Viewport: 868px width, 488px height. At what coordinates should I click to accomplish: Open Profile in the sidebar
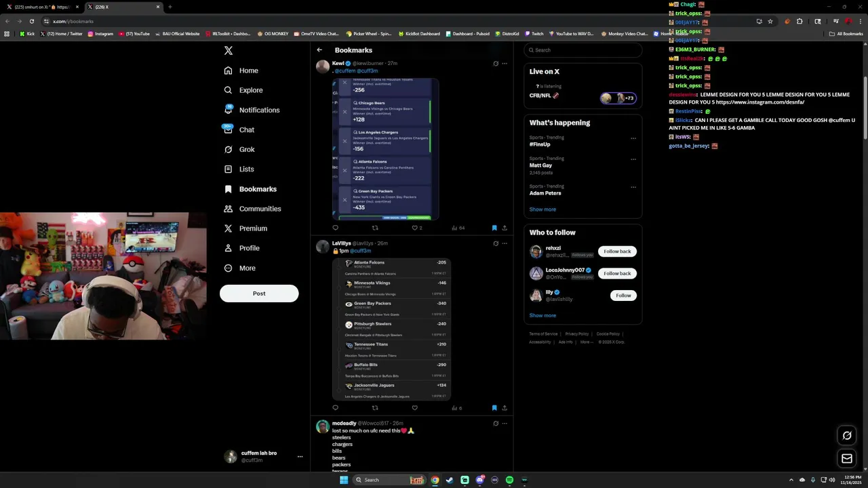[x=242, y=248]
